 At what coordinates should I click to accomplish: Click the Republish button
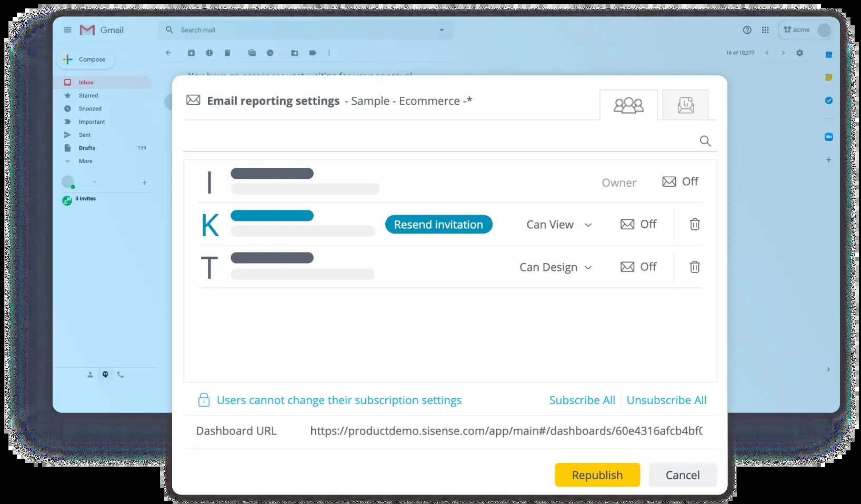(x=597, y=475)
